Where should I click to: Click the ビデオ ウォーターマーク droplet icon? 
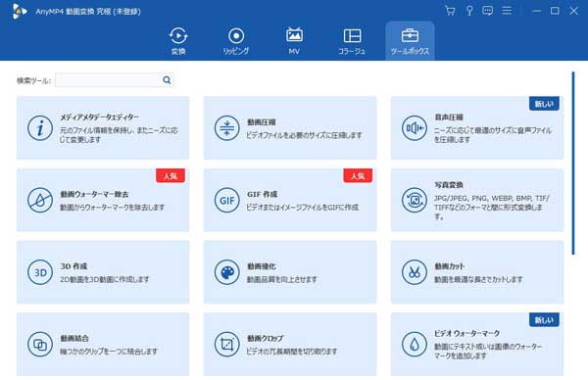pos(414,344)
